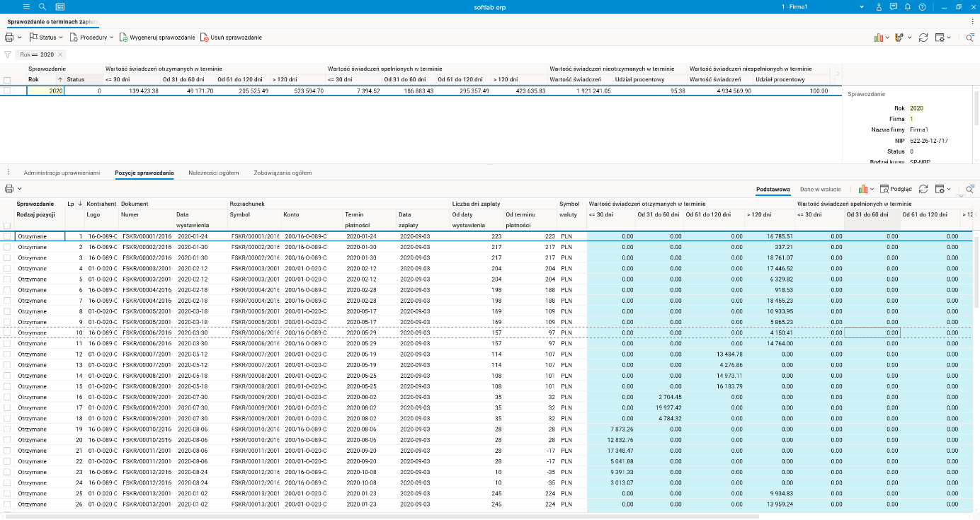The height and width of the screenshot is (520, 980).
Task: Open the Zobowiązania ogółem tab
Action: pyautogui.click(x=283, y=173)
